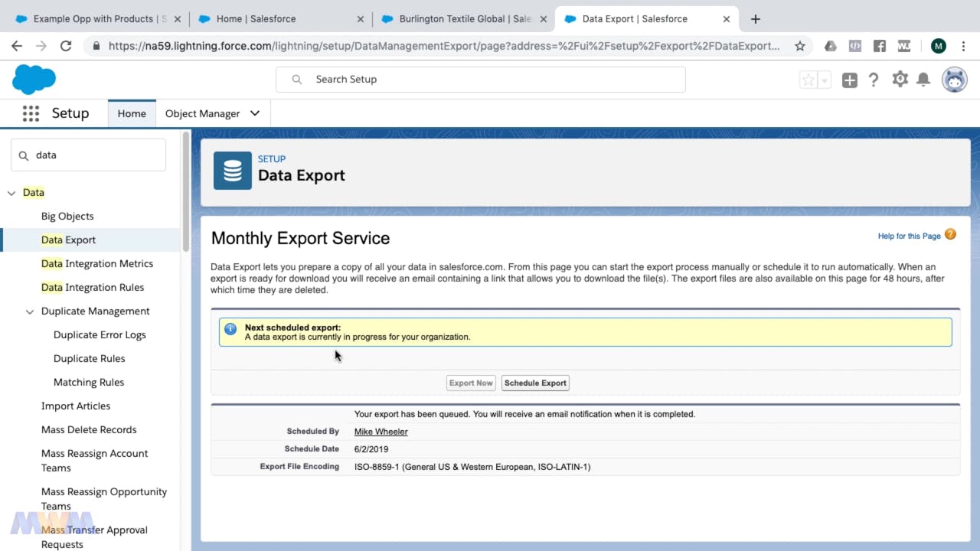Open the Chrome profile M avatar
Viewport: 980px width, 551px height.
coord(939,46)
